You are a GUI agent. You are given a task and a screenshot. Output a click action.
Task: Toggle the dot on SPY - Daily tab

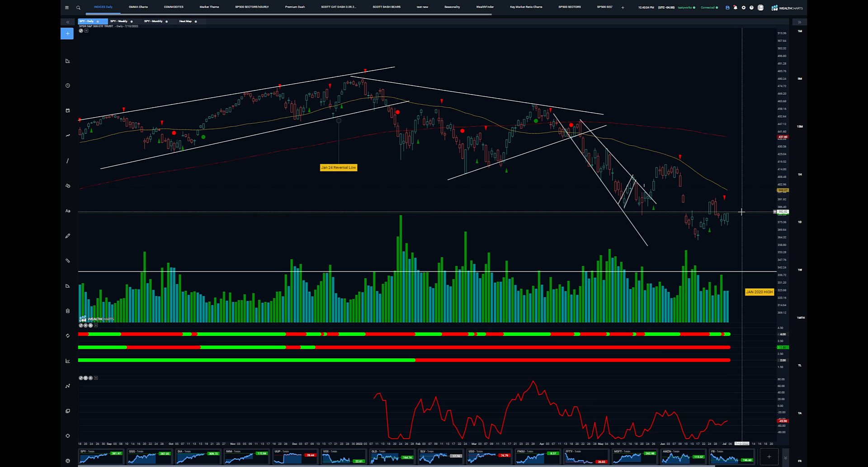98,21
